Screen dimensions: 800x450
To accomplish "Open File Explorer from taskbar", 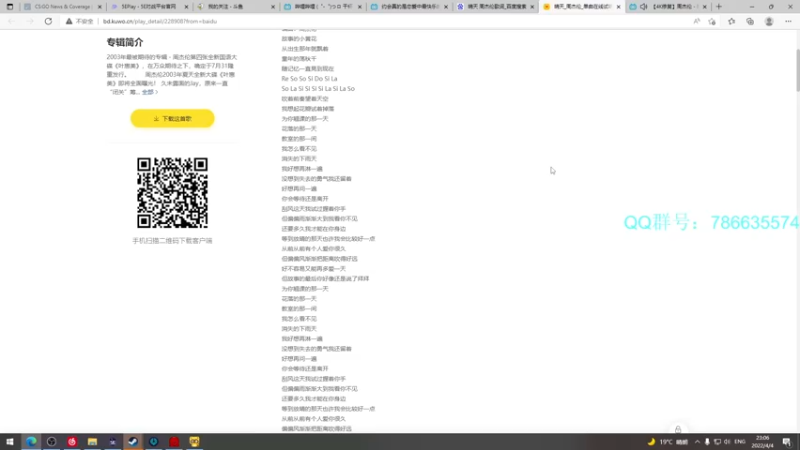I will click(x=92, y=442).
